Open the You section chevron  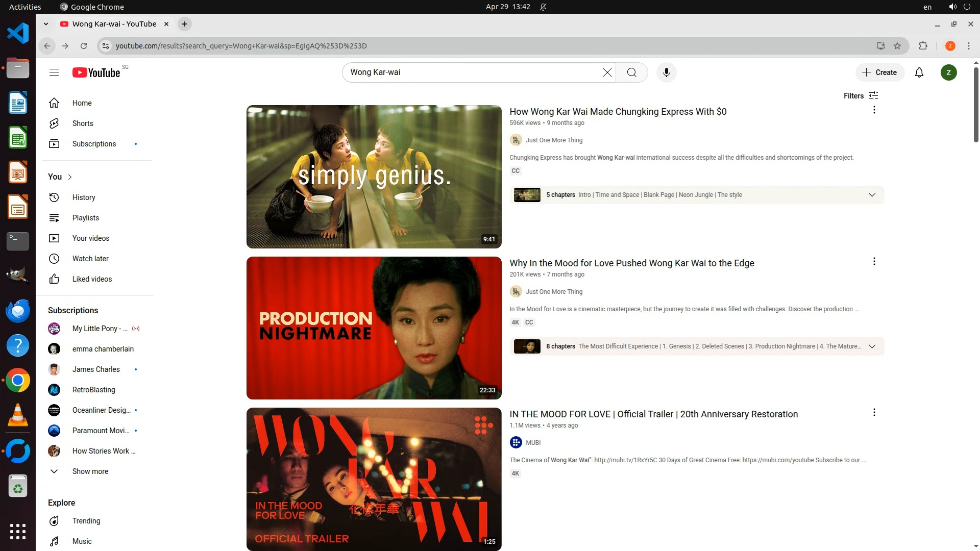click(70, 177)
